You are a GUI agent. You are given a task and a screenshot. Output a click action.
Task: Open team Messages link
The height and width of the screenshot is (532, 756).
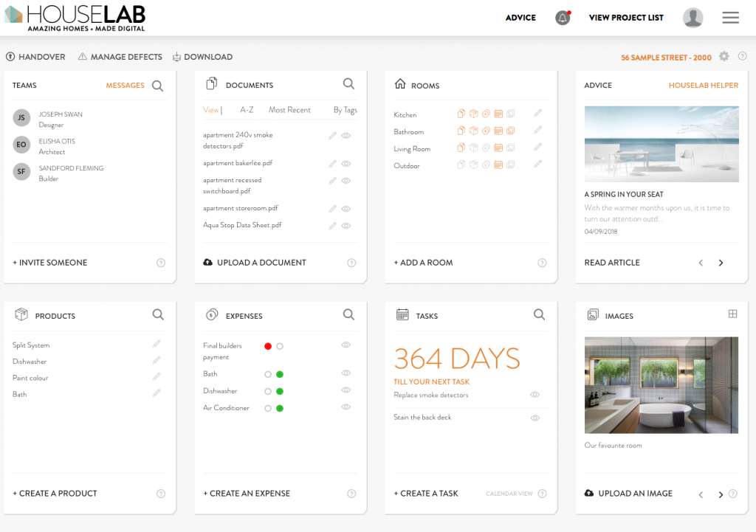pyautogui.click(x=125, y=86)
